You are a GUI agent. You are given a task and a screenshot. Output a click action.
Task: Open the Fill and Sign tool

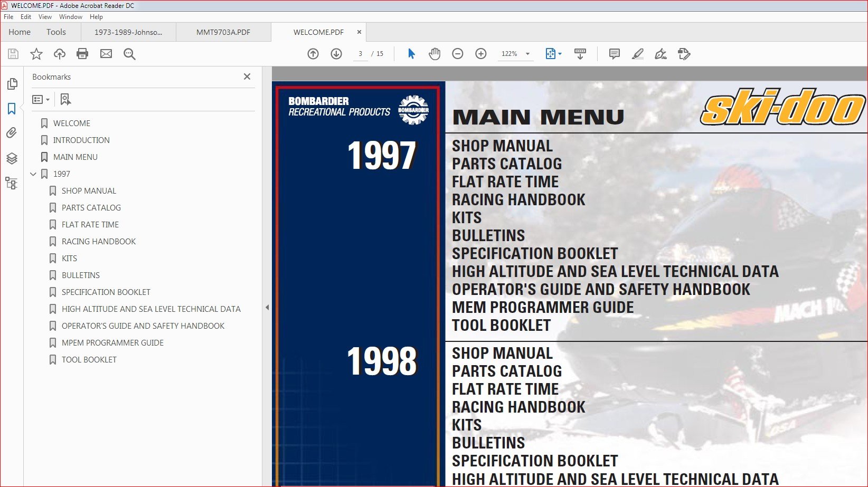click(x=661, y=54)
